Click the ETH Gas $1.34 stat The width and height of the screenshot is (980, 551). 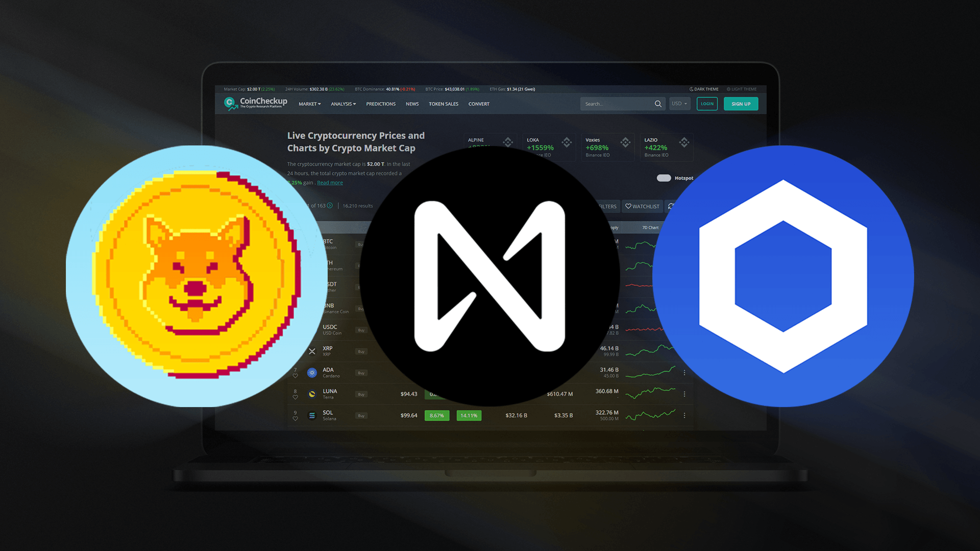click(512, 89)
